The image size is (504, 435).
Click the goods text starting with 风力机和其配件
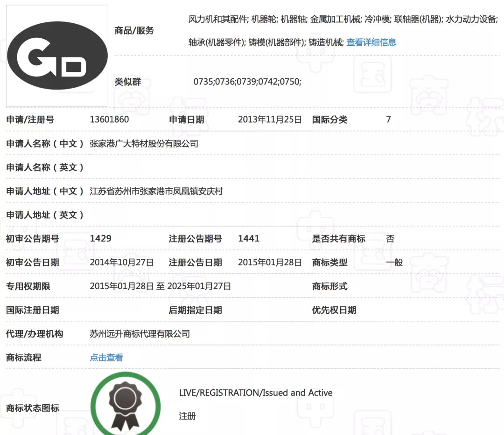point(343,19)
